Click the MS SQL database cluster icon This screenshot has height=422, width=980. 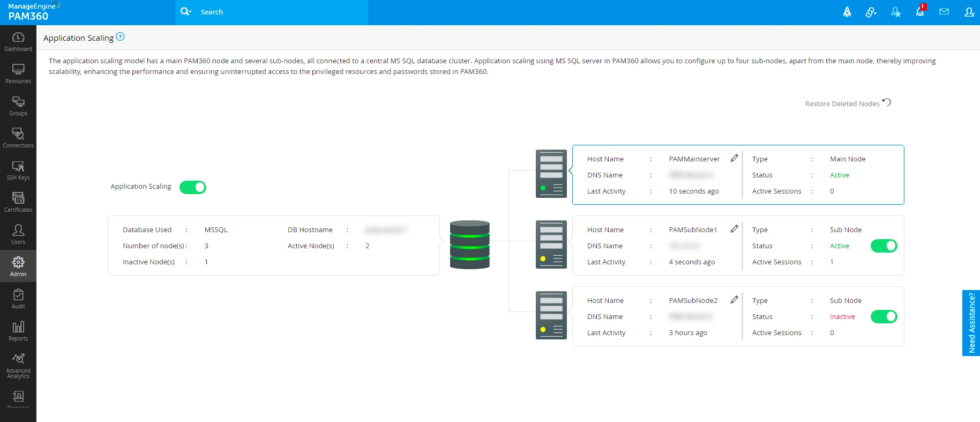click(x=470, y=245)
